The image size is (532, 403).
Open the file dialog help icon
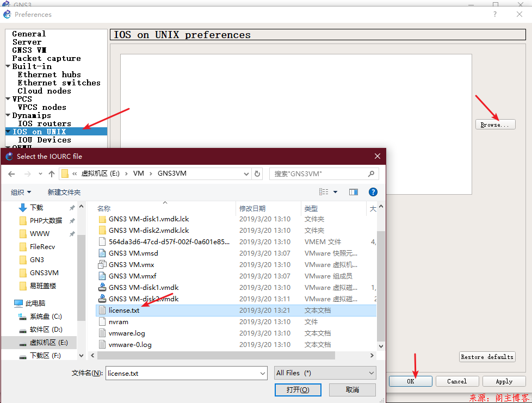(x=373, y=192)
